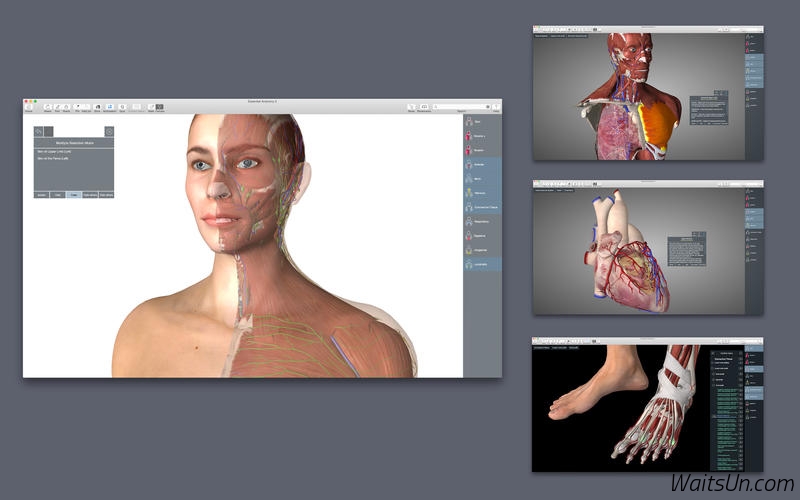The image size is (800, 500).
Task: Open the Notes icon at toolbar right
Action: [411, 107]
